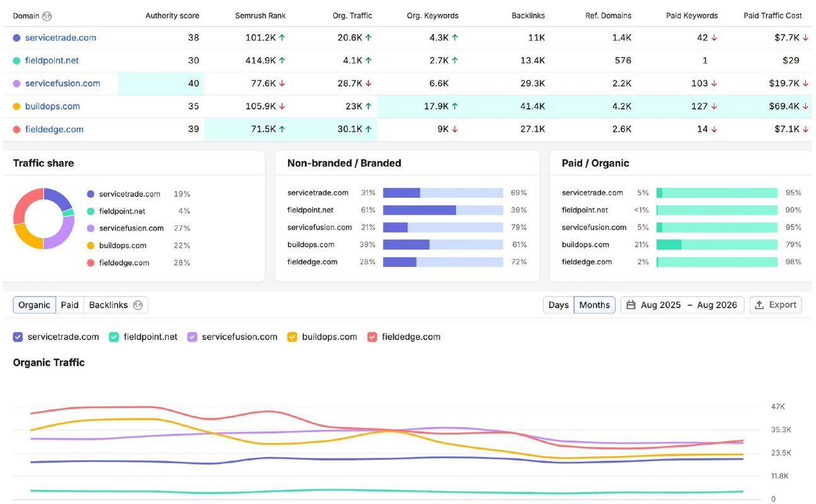Click the 13.4K backlinks cell for fieldpoint.net
The width and height of the screenshot is (816, 504).
tap(532, 60)
